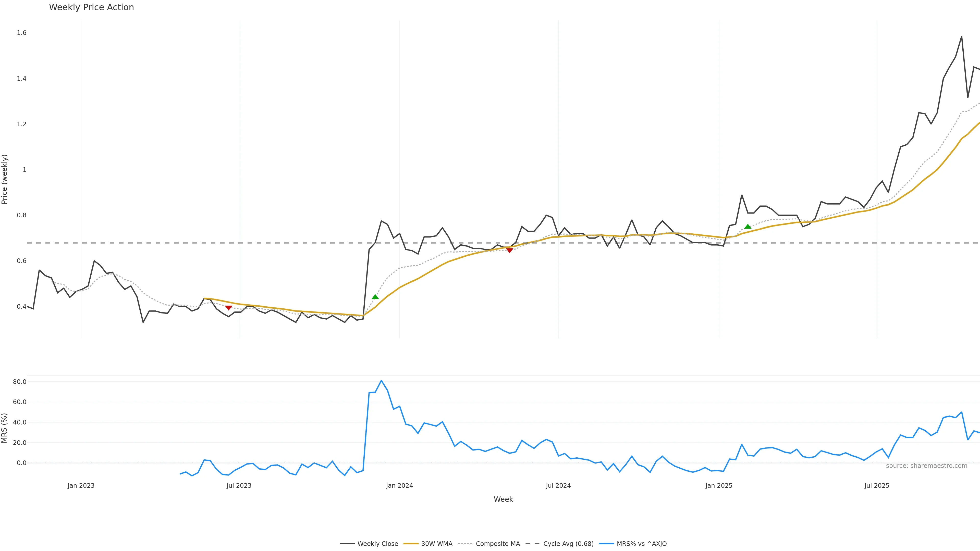980x551 pixels.
Task: Click the green up-triangle marker in early 2025
Action: [x=748, y=226]
